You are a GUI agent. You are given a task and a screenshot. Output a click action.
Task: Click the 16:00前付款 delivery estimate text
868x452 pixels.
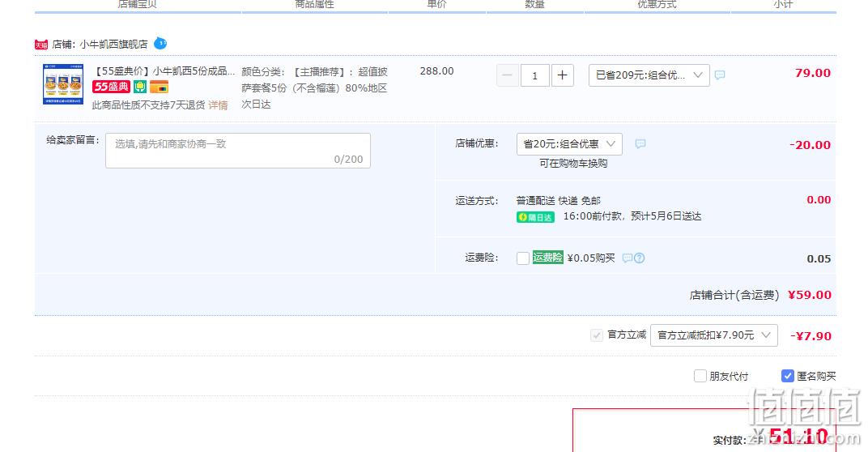point(632,216)
